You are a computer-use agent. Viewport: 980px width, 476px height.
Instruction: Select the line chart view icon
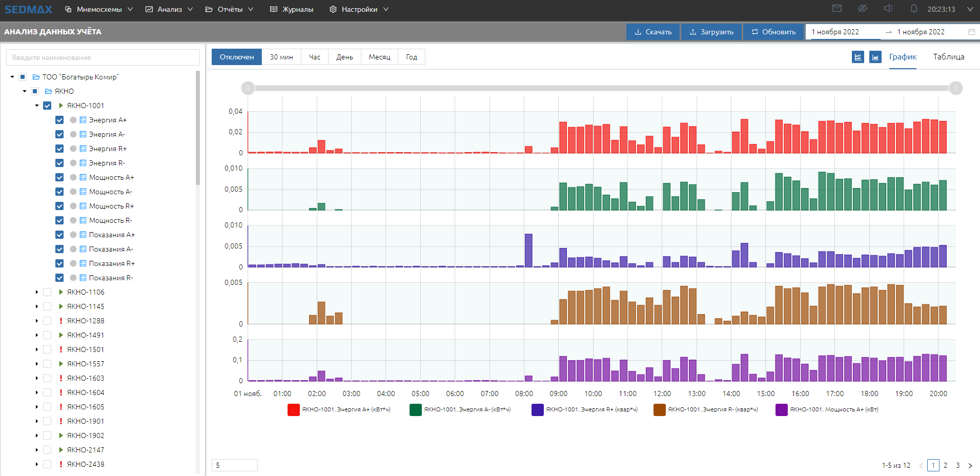click(x=857, y=57)
